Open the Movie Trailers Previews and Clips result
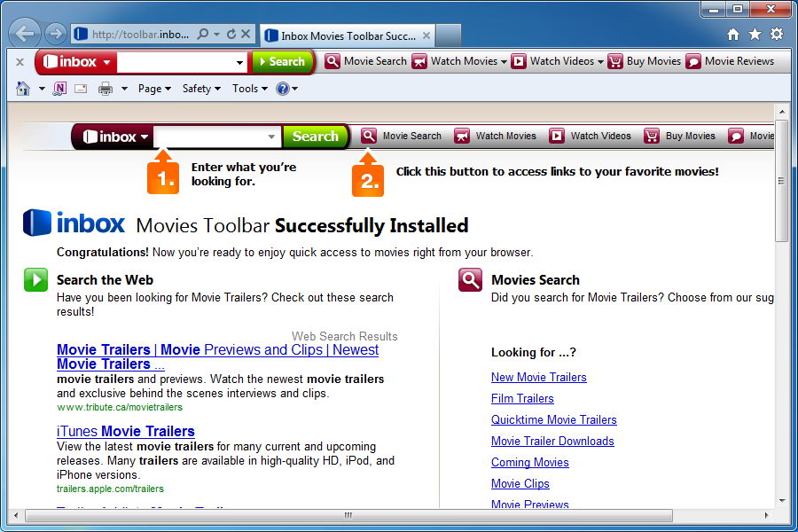This screenshot has height=532, width=798. 218,356
